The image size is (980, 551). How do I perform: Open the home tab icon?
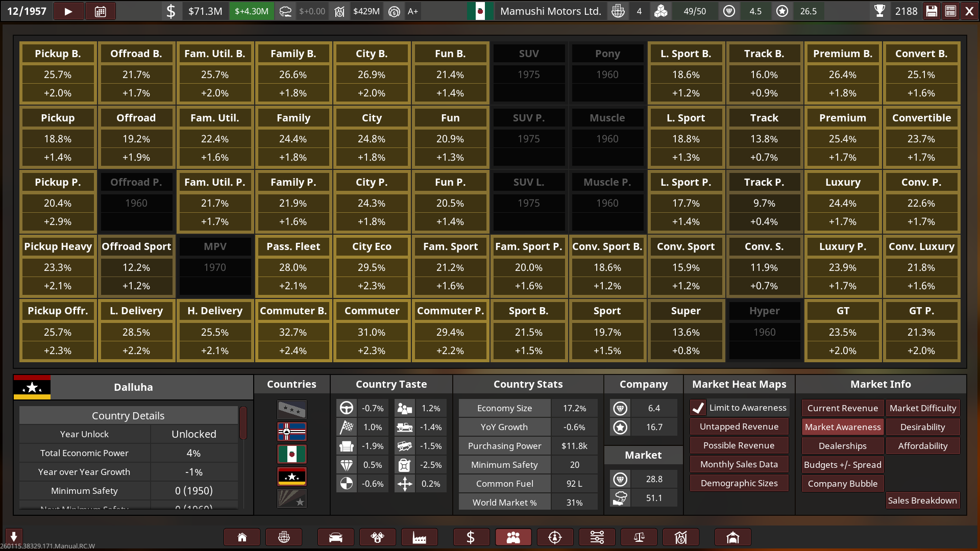click(242, 537)
